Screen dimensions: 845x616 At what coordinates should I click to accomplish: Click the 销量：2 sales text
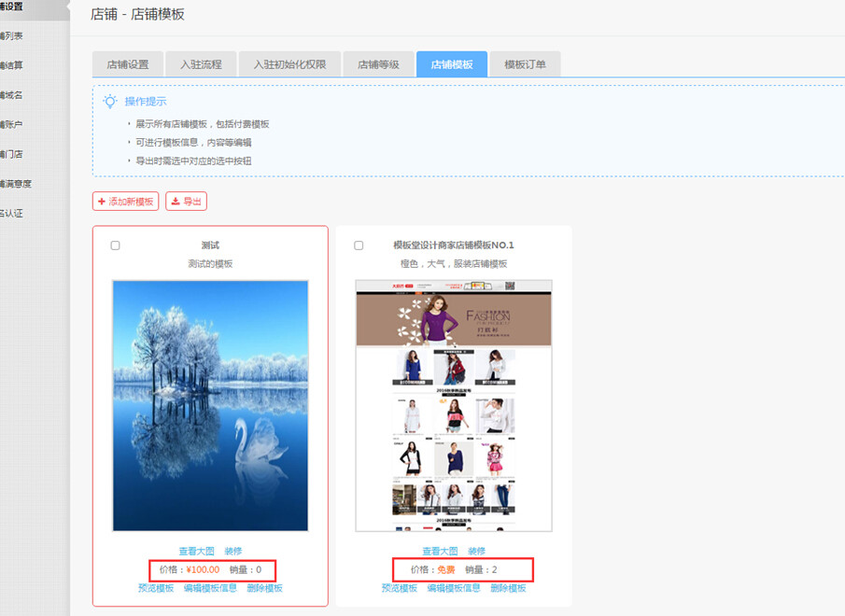tap(481, 569)
